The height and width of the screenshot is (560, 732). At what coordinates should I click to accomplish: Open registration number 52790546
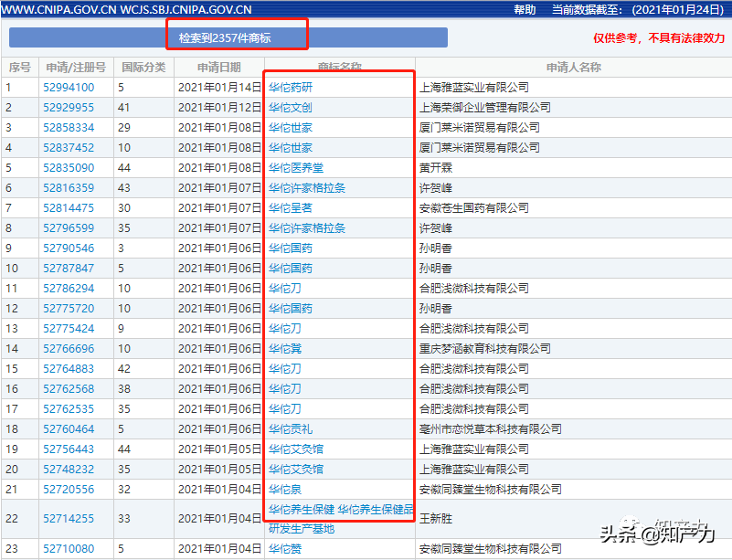69,248
